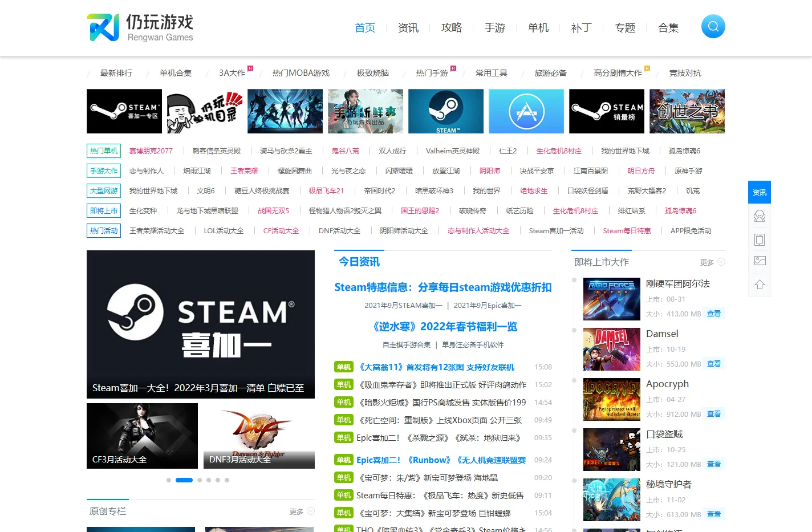Click the Rengwan Games logo

pos(140,27)
